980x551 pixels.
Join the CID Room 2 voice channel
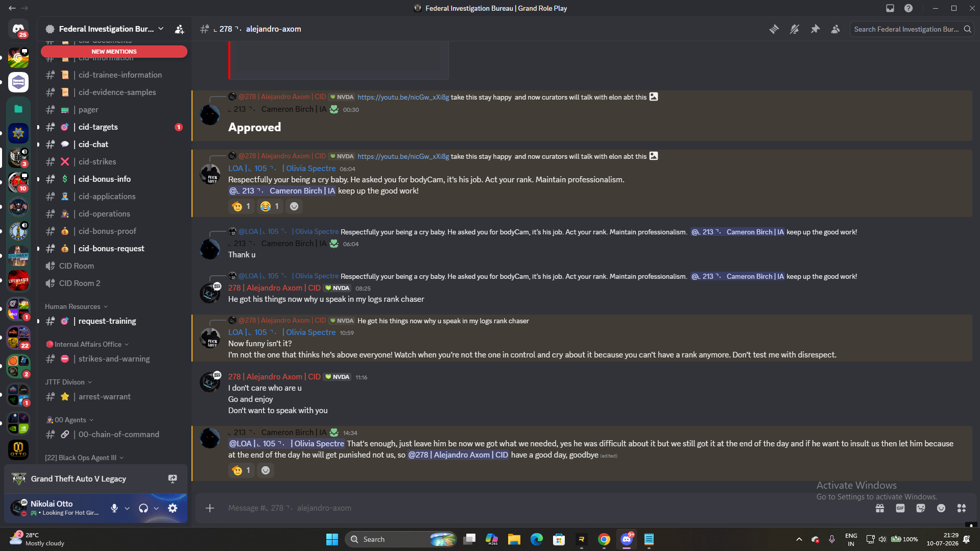coord(114,283)
